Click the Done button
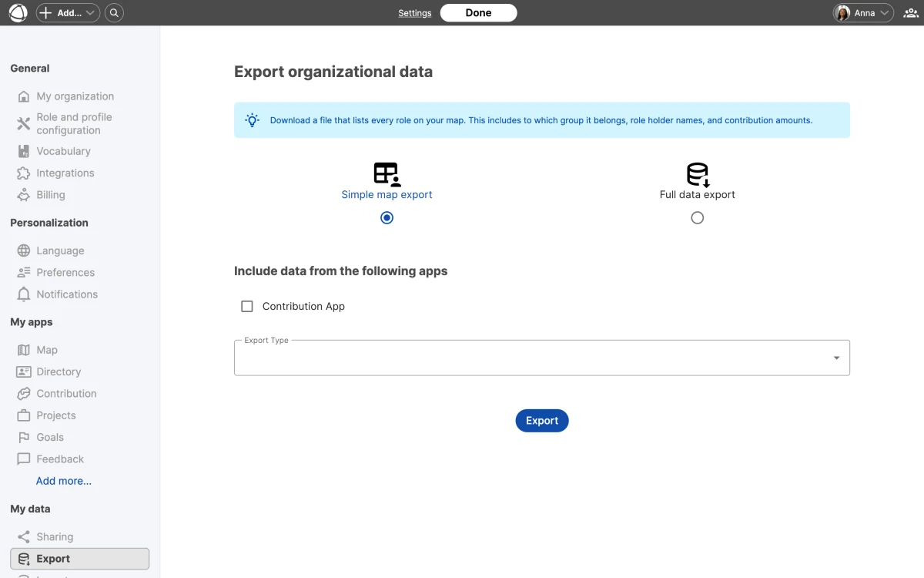 tap(478, 12)
